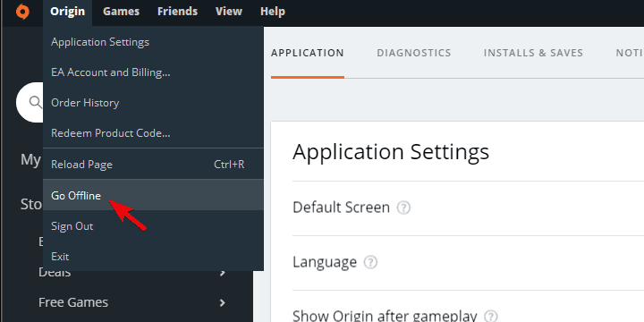Open the Games menu

pos(121,12)
